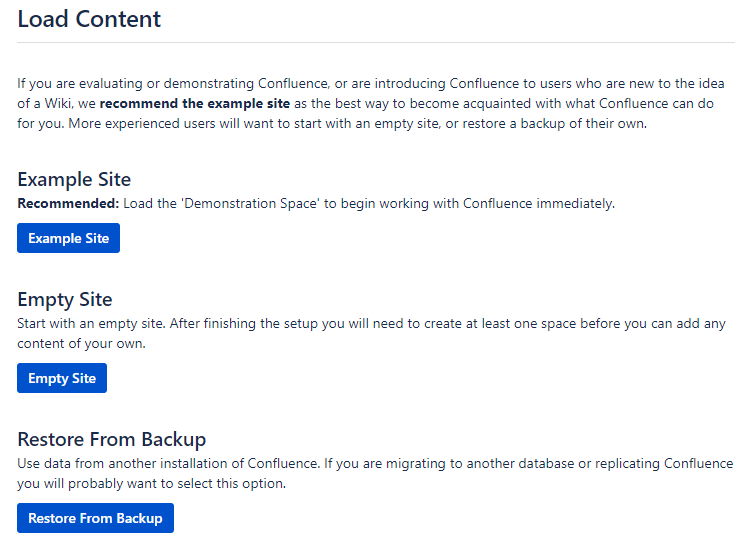Click the Restore From Backup button
Screen dimensions: 750x537
point(96,518)
